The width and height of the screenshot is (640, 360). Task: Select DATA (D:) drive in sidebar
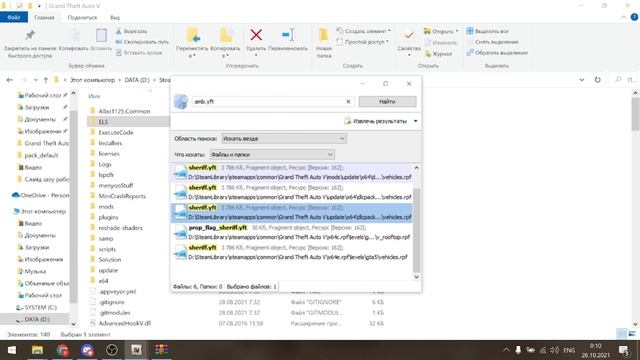37,319
